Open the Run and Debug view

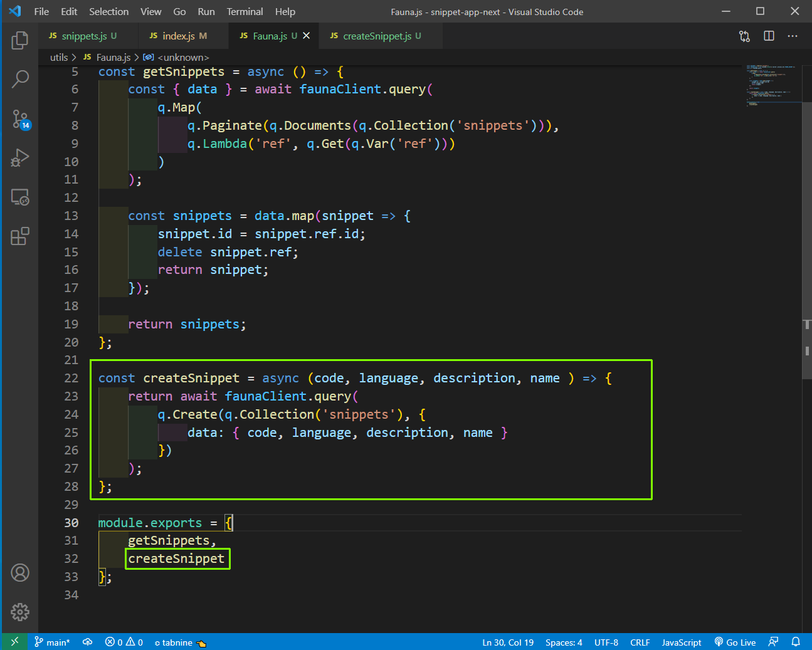click(x=20, y=157)
